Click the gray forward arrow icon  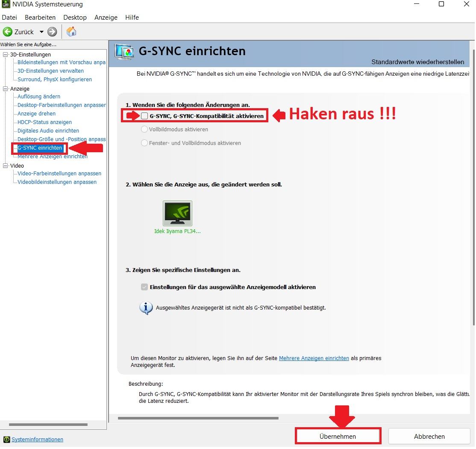[52, 32]
